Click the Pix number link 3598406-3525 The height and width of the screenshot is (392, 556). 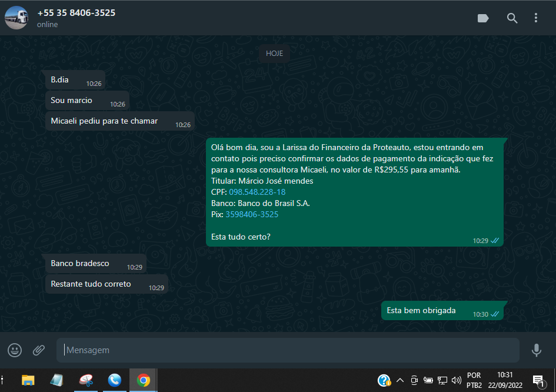(x=252, y=214)
